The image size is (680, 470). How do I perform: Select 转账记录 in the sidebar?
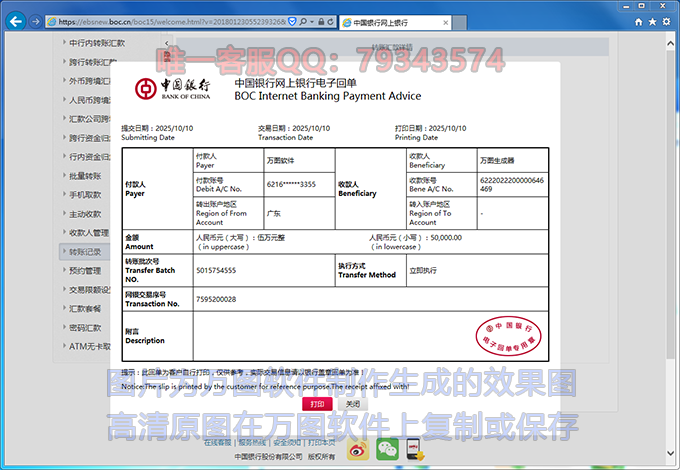(85, 251)
